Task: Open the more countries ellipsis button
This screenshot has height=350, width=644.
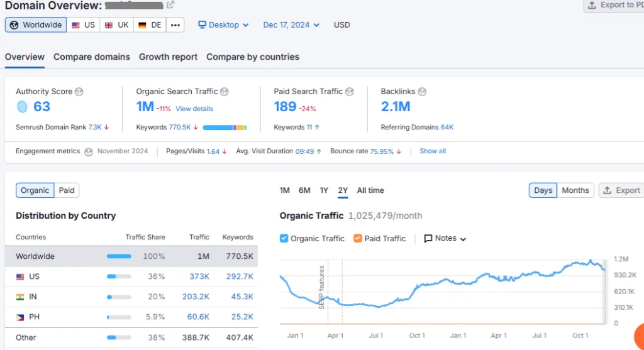Action: coord(175,25)
